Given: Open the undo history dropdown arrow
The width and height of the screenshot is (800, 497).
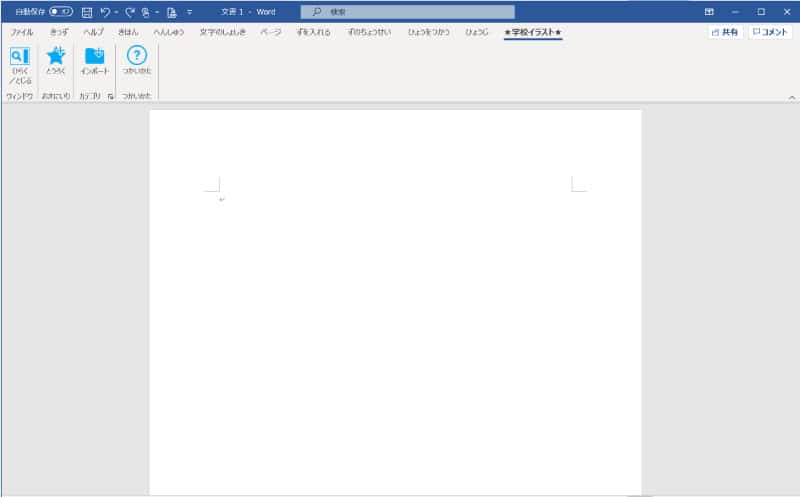Looking at the screenshot, I should [117, 12].
